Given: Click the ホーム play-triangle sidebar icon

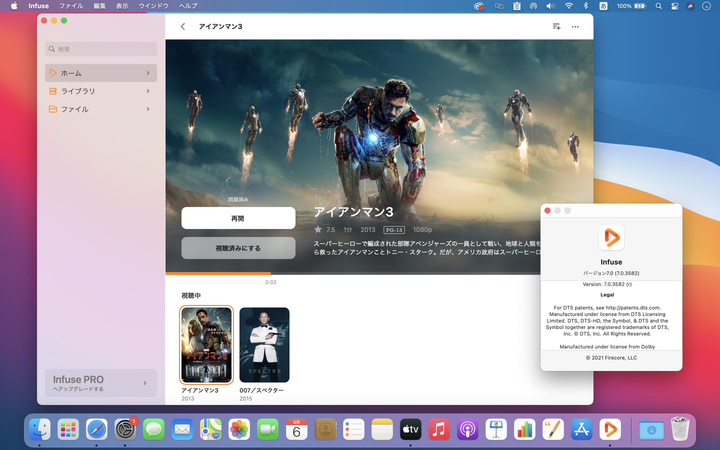Looking at the screenshot, I should click(53, 73).
